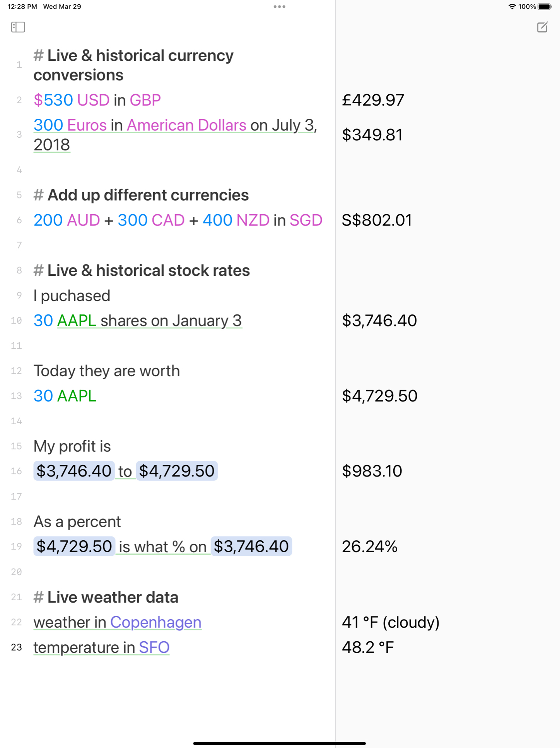The height and width of the screenshot is (748, 560).
Task: Tap the three-dot multitasking menu
Action: [279, 7]
